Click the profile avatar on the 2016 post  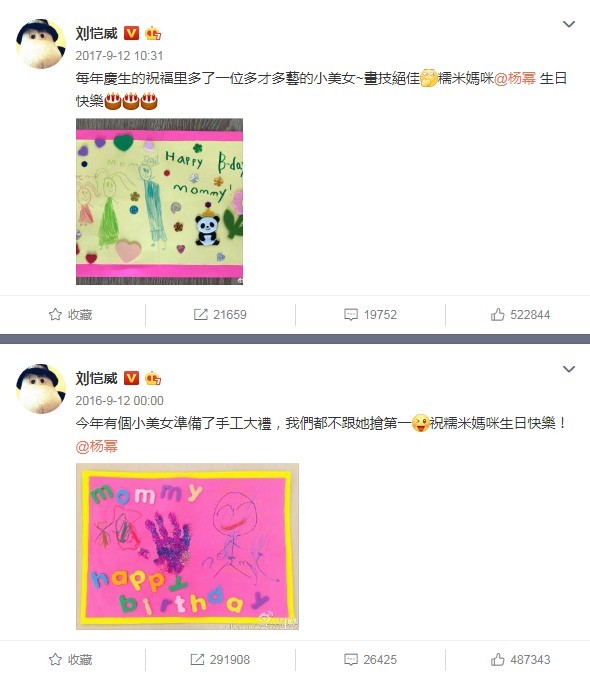click(41, 388)
